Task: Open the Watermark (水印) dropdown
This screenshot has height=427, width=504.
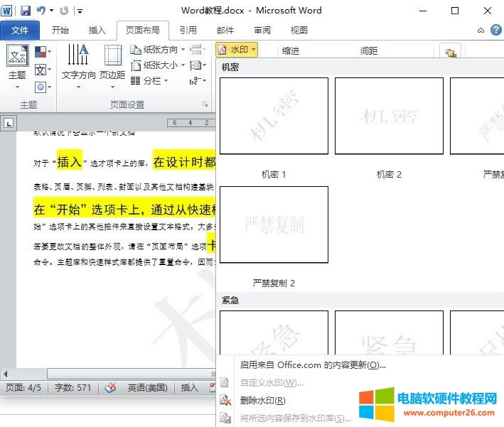Action: [x=237, y=50]
